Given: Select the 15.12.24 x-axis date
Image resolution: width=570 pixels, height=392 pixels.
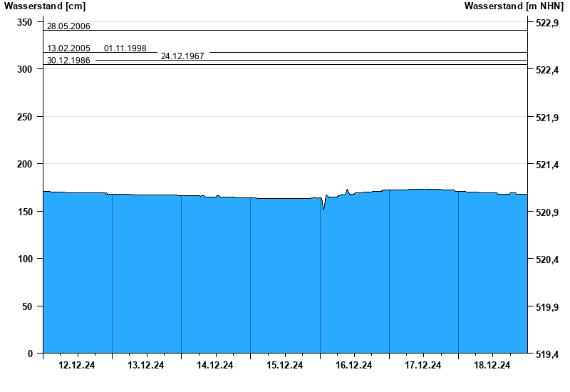Looking at the screenshot, I should click(x=284, y=366).
